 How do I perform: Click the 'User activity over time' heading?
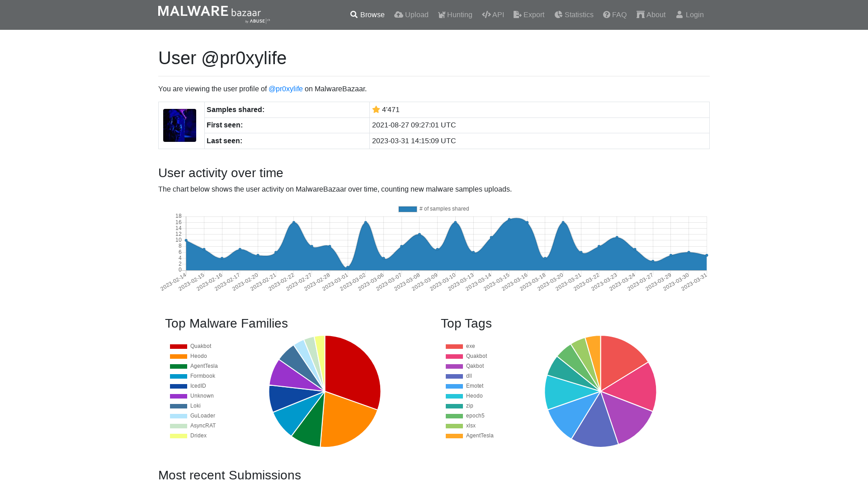click(x=221, y=173)
